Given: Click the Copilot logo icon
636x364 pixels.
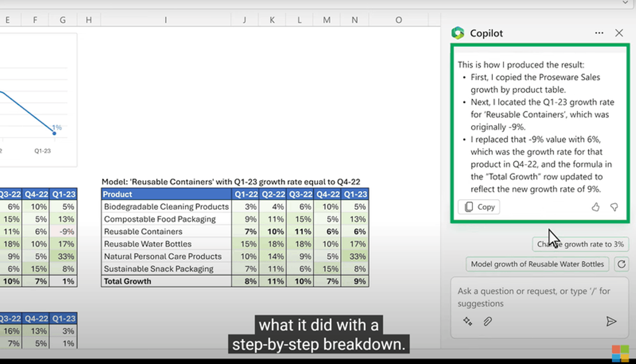Looking at the screenshot, I should [458, 33].
